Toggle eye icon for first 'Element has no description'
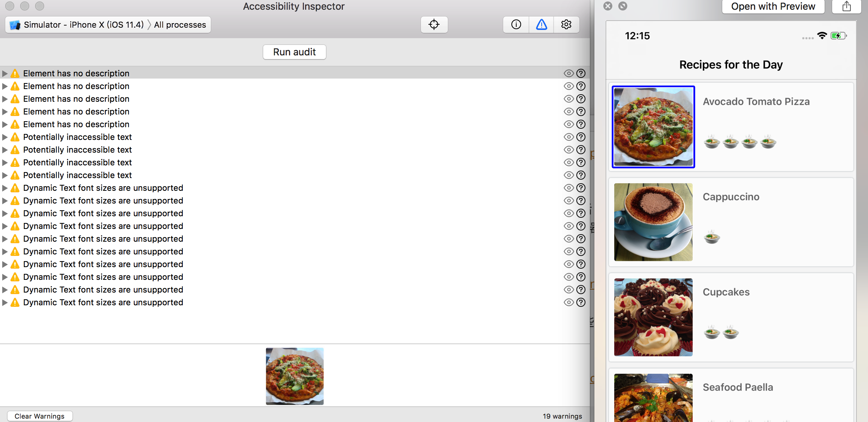Image resolution: width=868 pixels, height=422 pixels. (569, 73)
